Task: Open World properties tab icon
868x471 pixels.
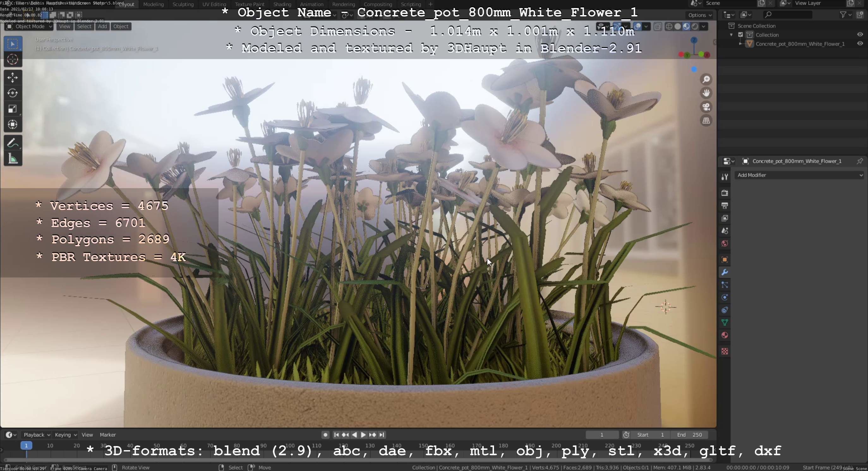Action: coord(725,244)
